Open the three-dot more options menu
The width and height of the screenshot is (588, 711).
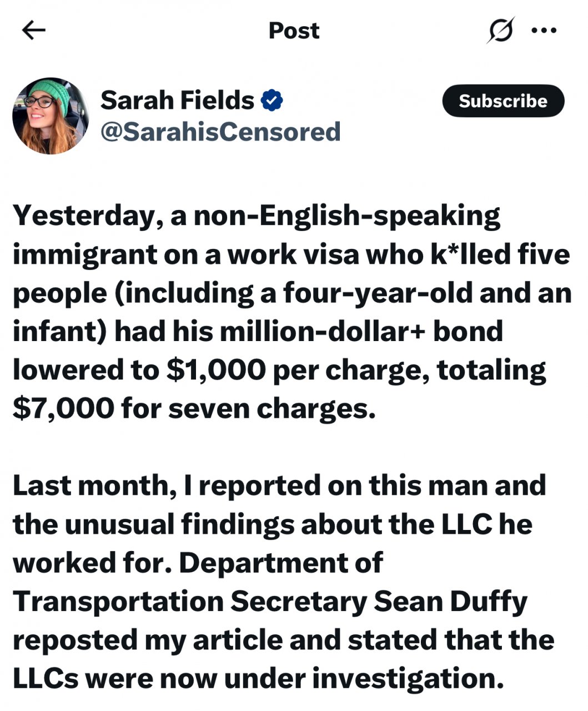click(x=544, y=31)
